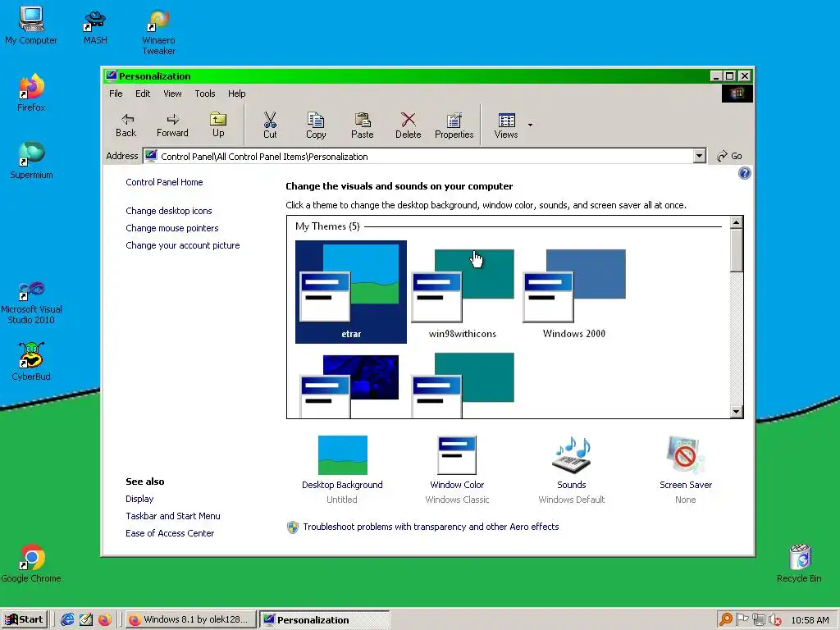This screenshot has width=840, height=630.
Task: Click the 10:58 AM clock
Action: [x=810, y=620]
